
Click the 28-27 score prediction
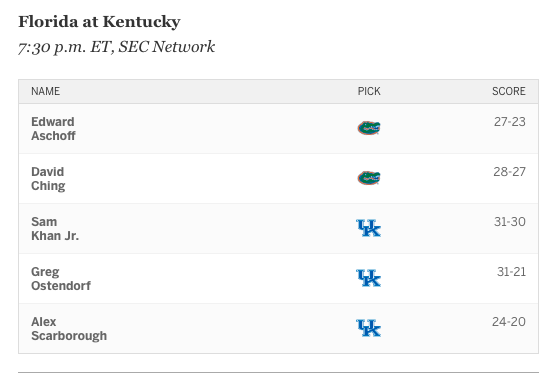point(509,172)
